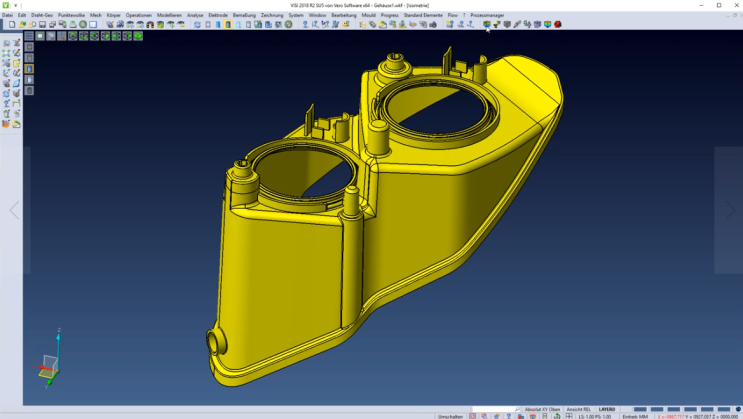Click the Save diskette icon
The width and height of the screenshot is (743, 419).
coord(42,24)
